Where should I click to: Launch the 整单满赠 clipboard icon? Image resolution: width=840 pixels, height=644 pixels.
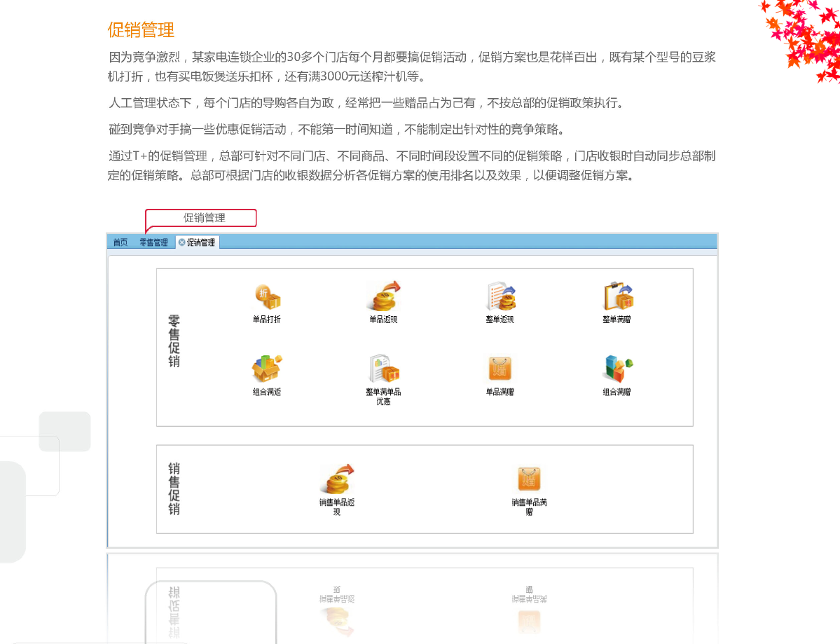pyautogui.click(x=617, y=298)
